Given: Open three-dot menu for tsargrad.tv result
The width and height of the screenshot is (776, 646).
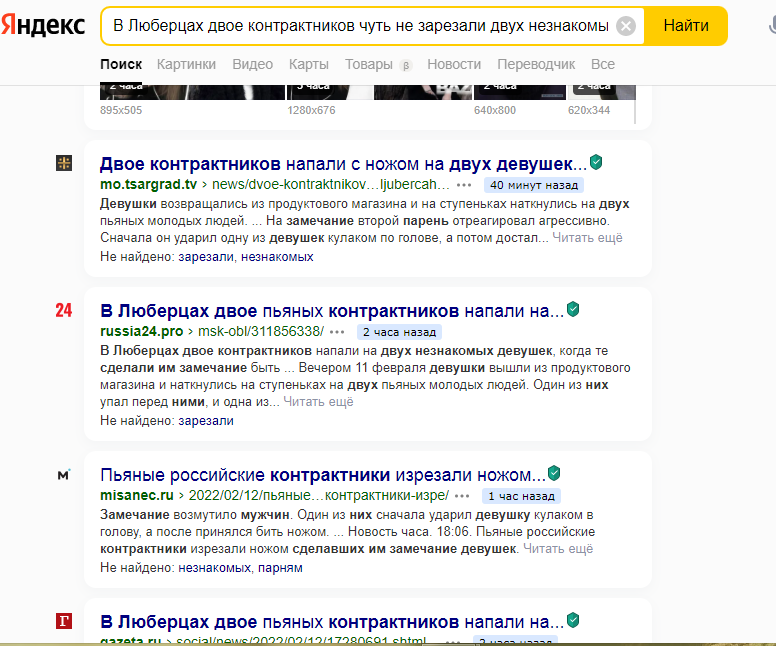Looking at the screenshot, I should [x=464, y=185].
